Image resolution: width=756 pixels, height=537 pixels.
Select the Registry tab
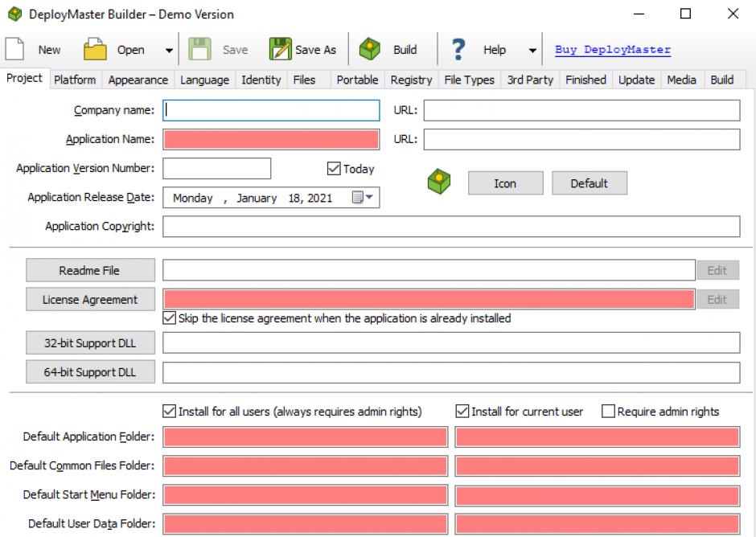pyautogui.click(x=411, y=80)
